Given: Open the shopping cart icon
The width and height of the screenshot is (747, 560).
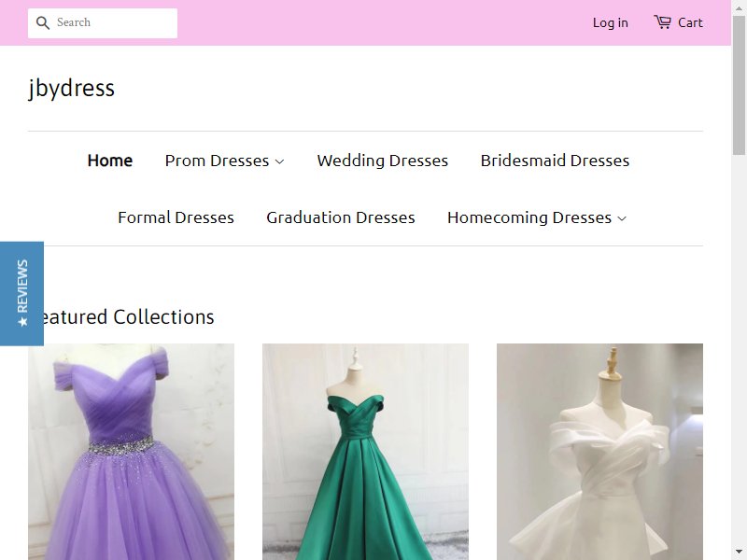Looking at the screenshot, I should pos(662,21).
